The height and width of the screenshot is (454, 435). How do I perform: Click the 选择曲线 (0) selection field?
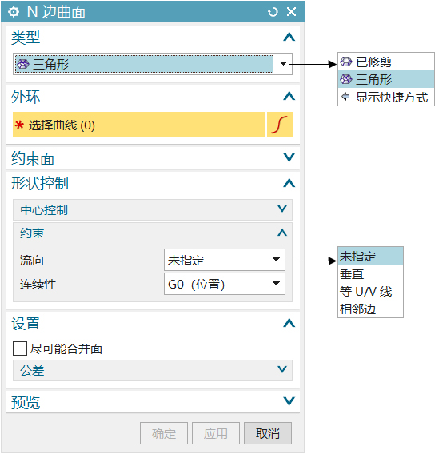pos(139,125)
